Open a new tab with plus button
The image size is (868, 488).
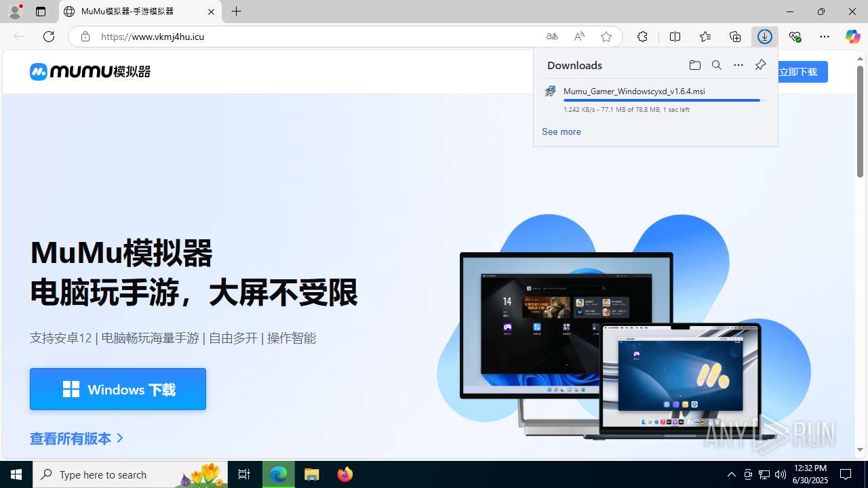click(x=236, y=12)
